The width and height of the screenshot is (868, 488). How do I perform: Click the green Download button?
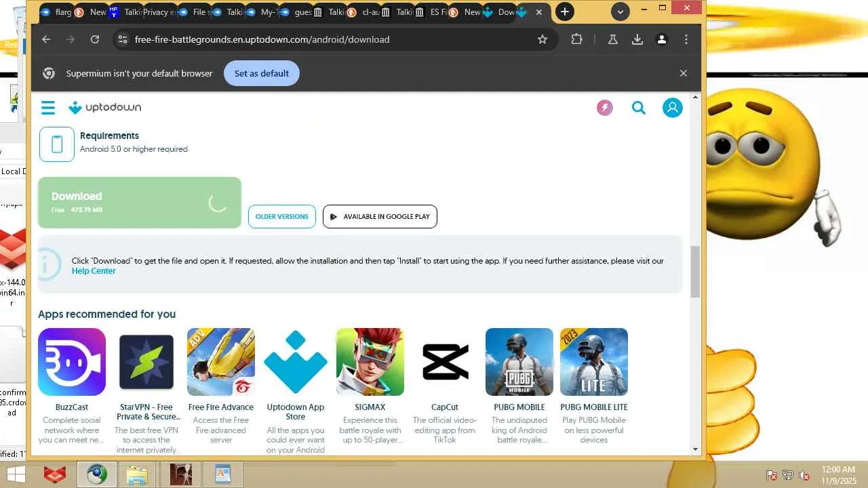click(x=140, y=203)
